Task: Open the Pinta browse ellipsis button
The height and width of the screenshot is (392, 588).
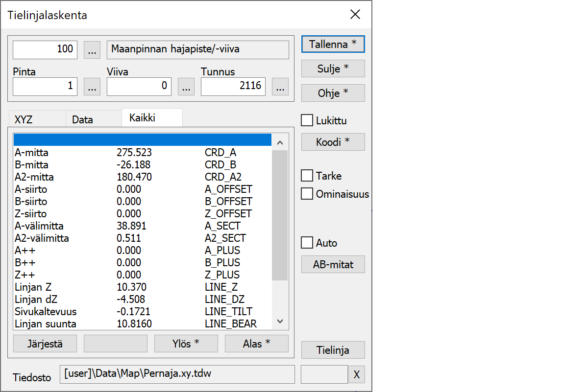Action: point(92,87)
